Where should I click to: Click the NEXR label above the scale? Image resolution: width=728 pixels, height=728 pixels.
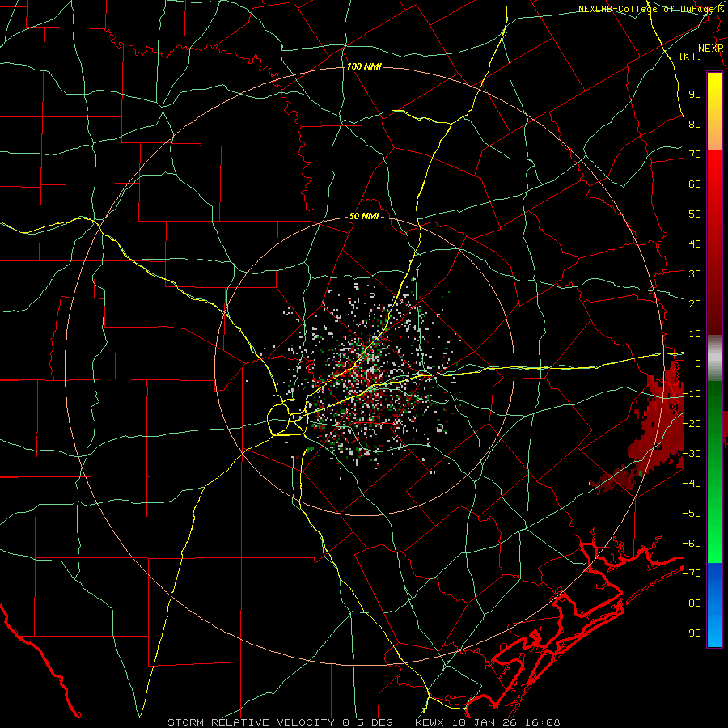(710, 49)
